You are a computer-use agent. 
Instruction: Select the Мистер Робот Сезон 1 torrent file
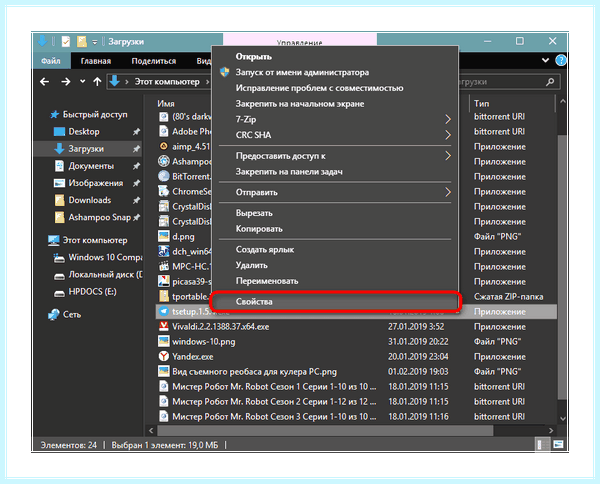(274, 386)
